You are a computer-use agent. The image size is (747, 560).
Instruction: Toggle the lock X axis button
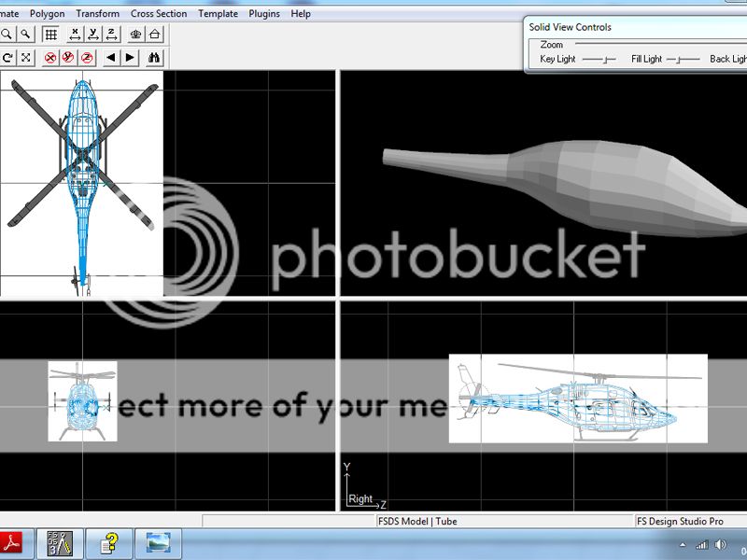click(x=49, y=56)
